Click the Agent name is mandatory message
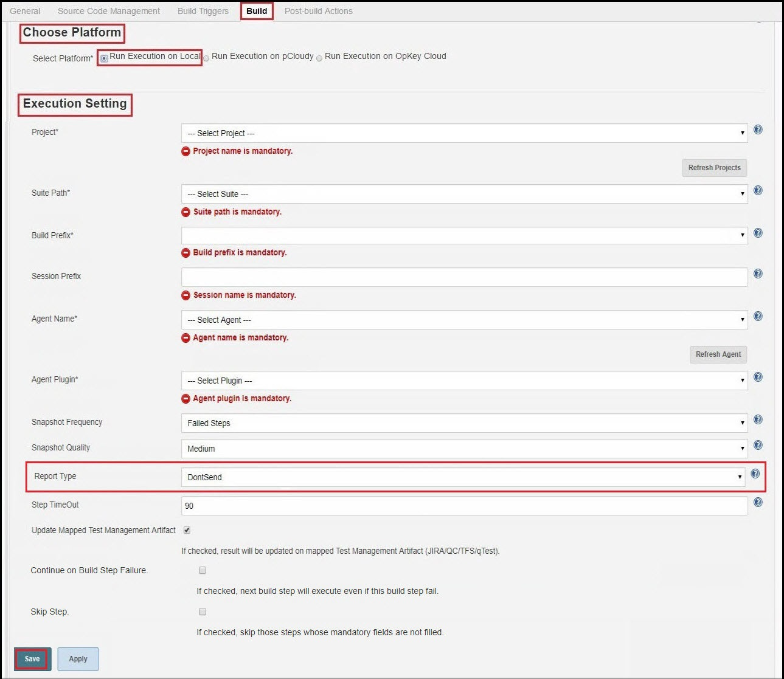 (x=240, y=337)
